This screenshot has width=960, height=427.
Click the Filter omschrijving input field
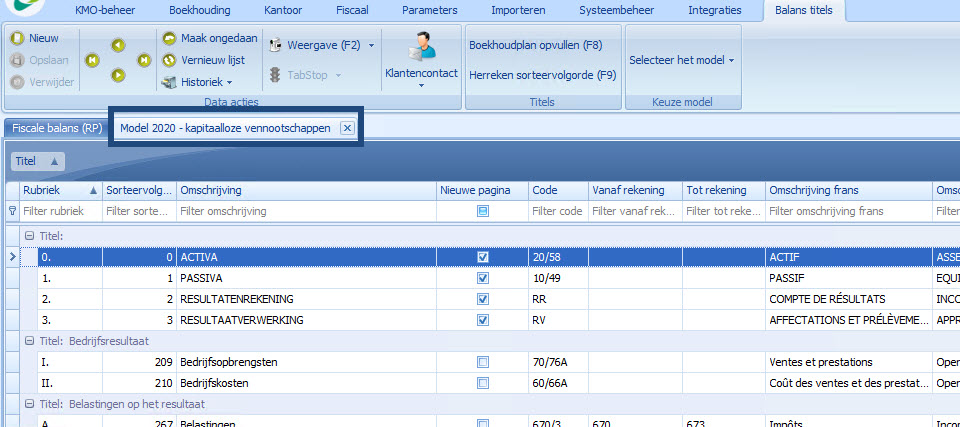305,211
